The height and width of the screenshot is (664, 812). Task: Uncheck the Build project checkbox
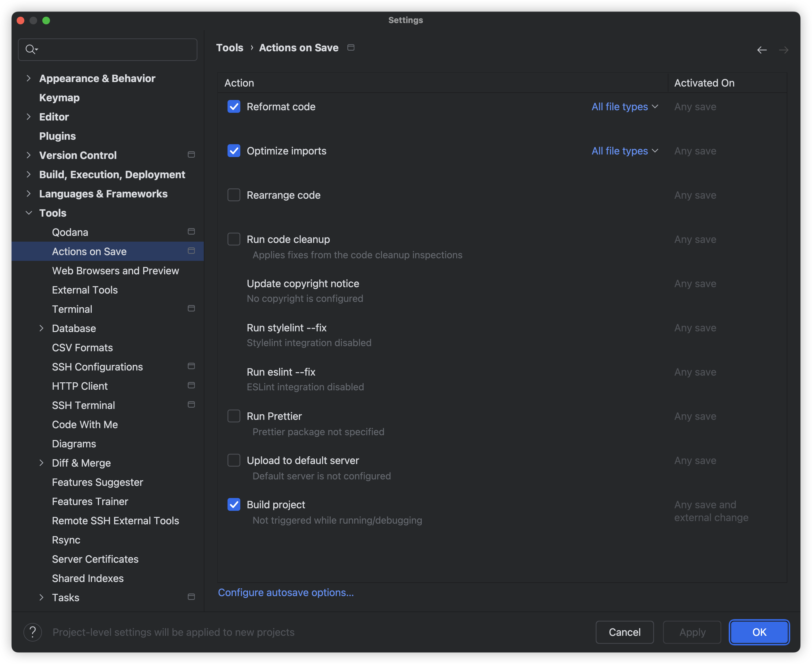[234, 504]
